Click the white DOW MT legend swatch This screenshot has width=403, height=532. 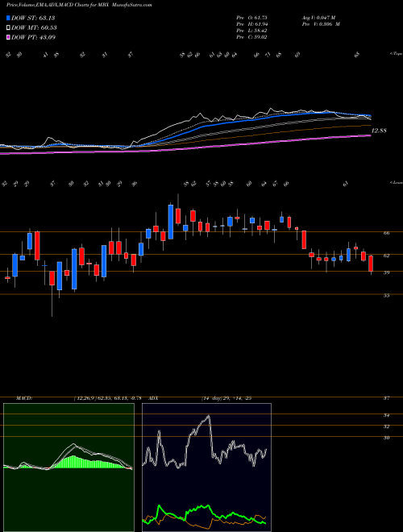9,28
